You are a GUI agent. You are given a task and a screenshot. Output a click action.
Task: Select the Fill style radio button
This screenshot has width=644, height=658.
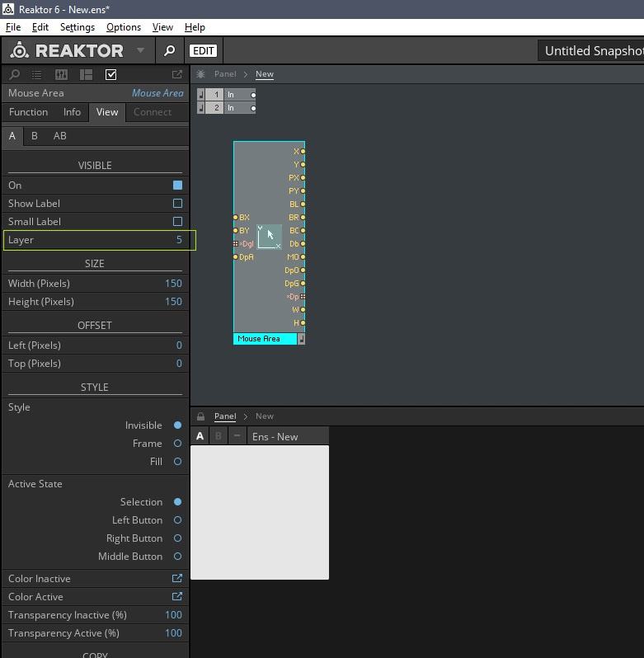coord(177,461)
